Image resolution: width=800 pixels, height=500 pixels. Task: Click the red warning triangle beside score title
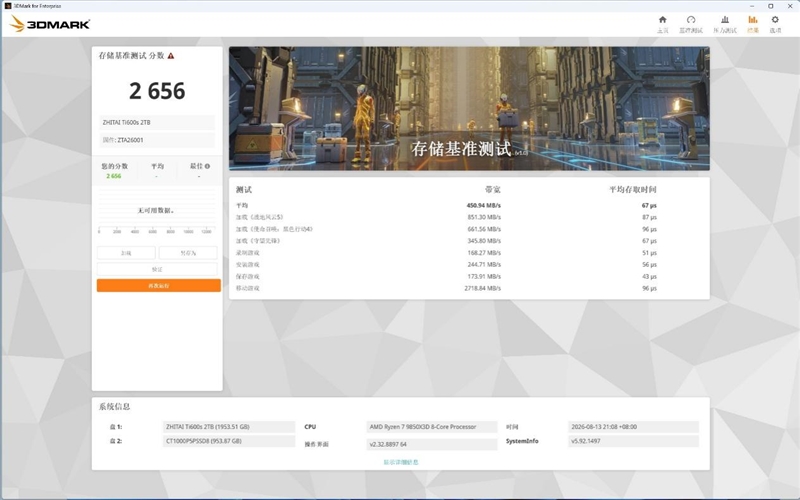pos(171,56)
